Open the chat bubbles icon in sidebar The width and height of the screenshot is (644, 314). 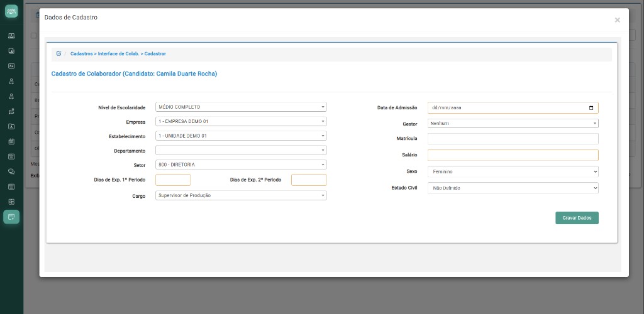pyautogui.click(x=11, y=171)
